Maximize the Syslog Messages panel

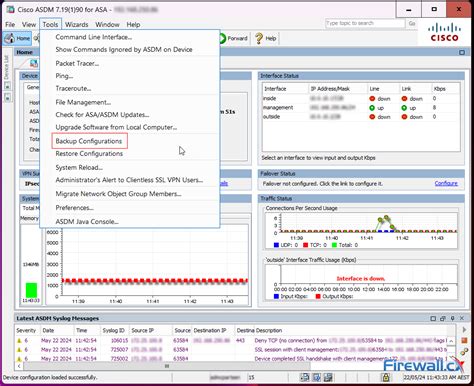(x=433, y=318)
